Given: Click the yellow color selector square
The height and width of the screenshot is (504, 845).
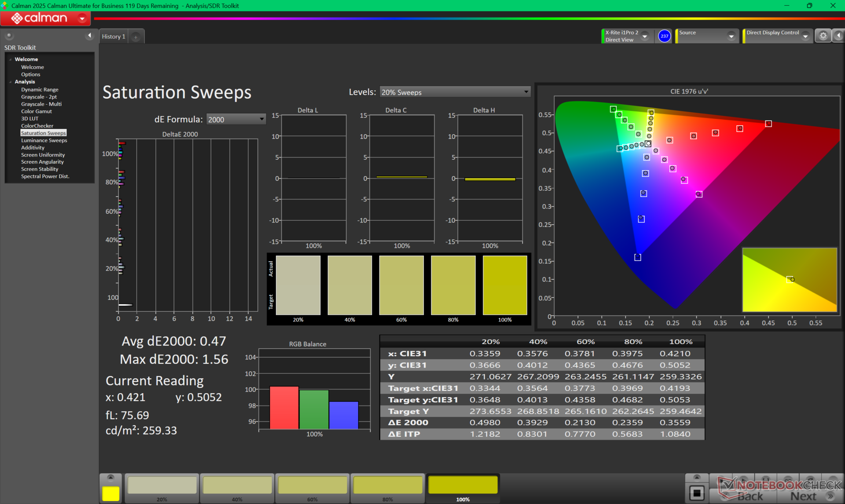Looking at the screenshot, I should pyautogui.click(x=110, y=493).
